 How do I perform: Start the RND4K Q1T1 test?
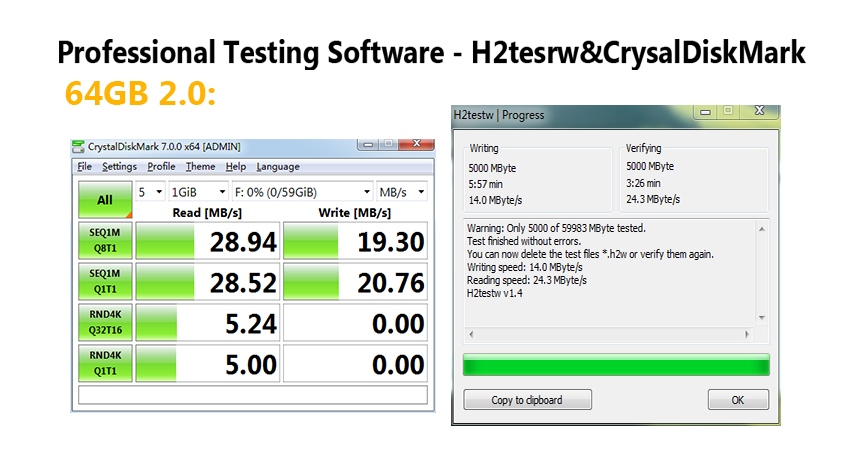105,363
